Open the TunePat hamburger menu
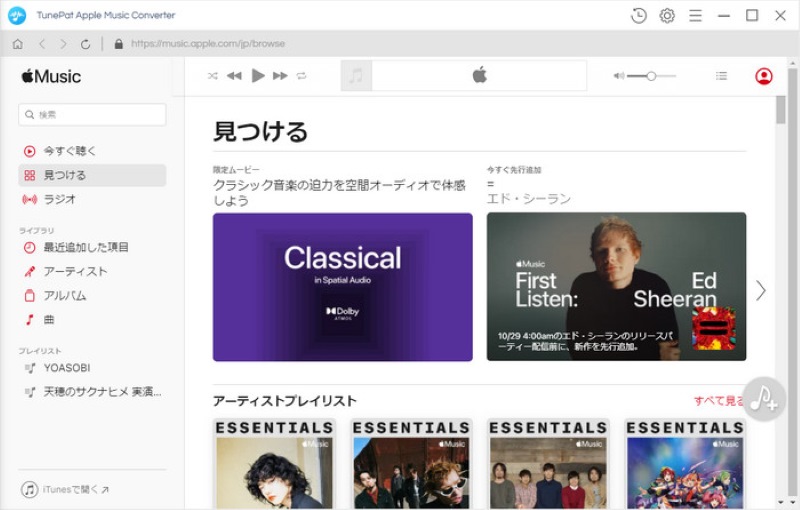The image size is (800, 510). (695, 15)
